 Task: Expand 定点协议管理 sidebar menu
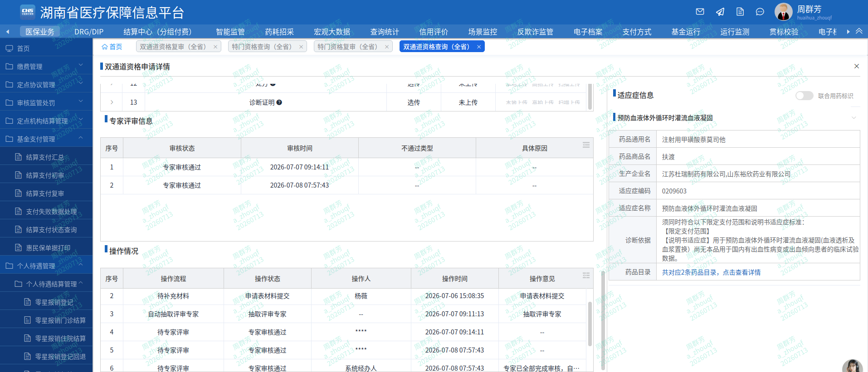(46, 85)
